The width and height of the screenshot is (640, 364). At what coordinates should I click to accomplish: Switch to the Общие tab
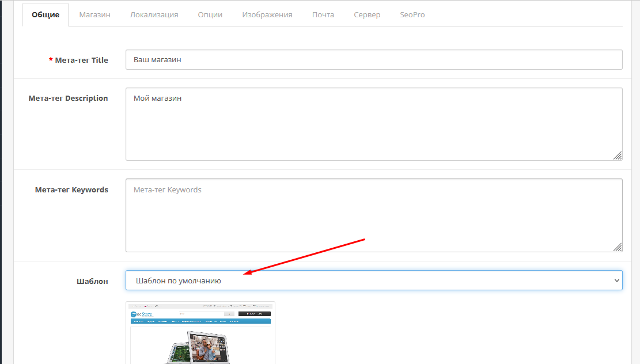(x=45, y=14)
